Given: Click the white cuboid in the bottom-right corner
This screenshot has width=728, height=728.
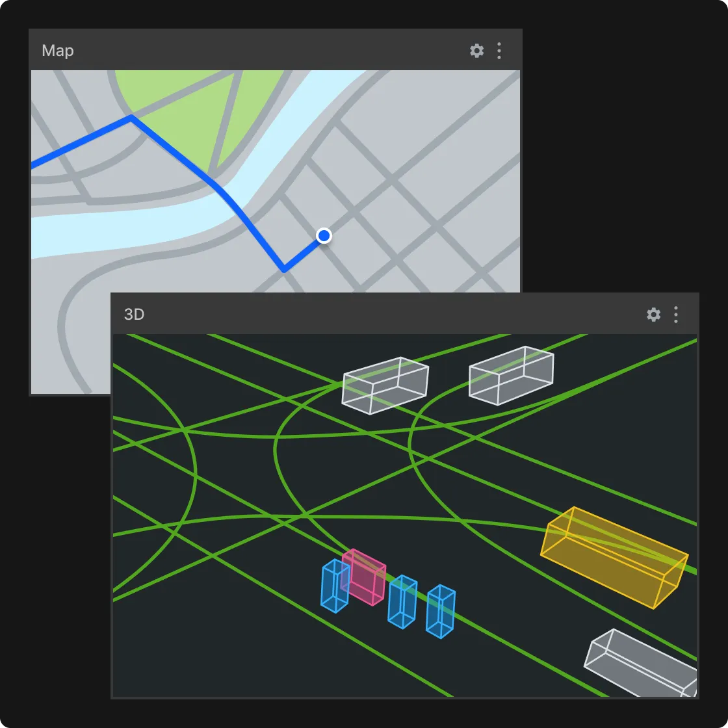Looking at the screenshot, I should click(640, 663).
